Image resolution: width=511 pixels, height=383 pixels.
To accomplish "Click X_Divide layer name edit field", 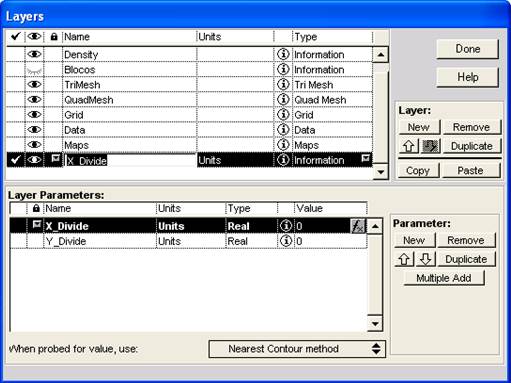I will pyautogui.click(x=130, y=160).
